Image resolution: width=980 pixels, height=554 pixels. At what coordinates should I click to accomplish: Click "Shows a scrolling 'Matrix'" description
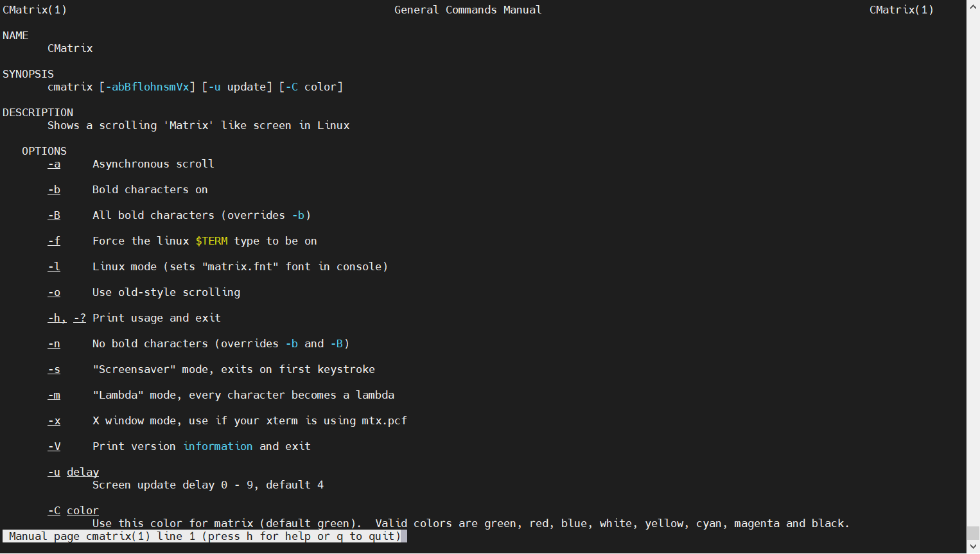point(198,125)
